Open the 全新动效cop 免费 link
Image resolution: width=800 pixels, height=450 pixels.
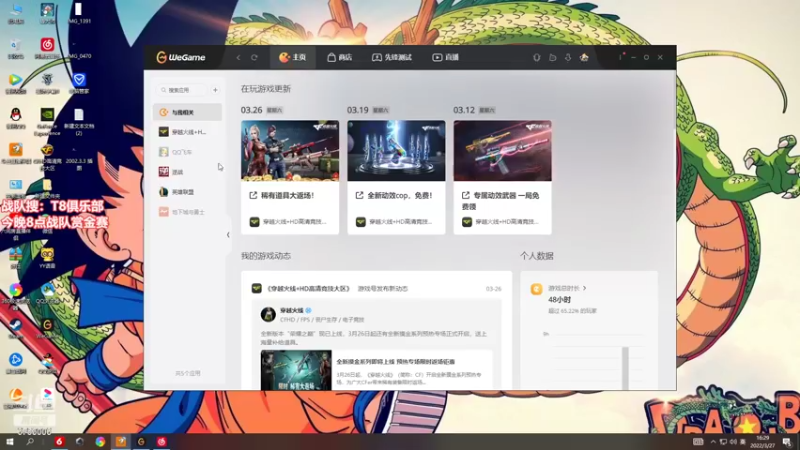[x=394, y=195]
